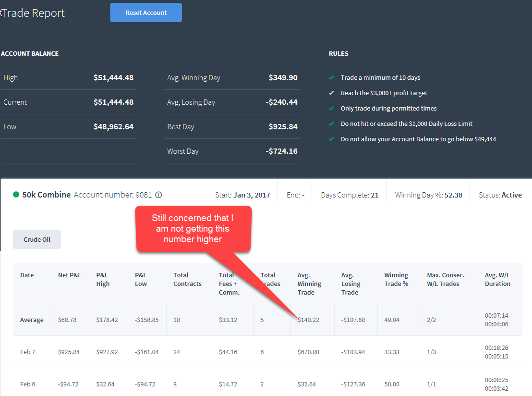Click average fees value $33.12
This screenshot has height=396, width=532.
(228, 320)
